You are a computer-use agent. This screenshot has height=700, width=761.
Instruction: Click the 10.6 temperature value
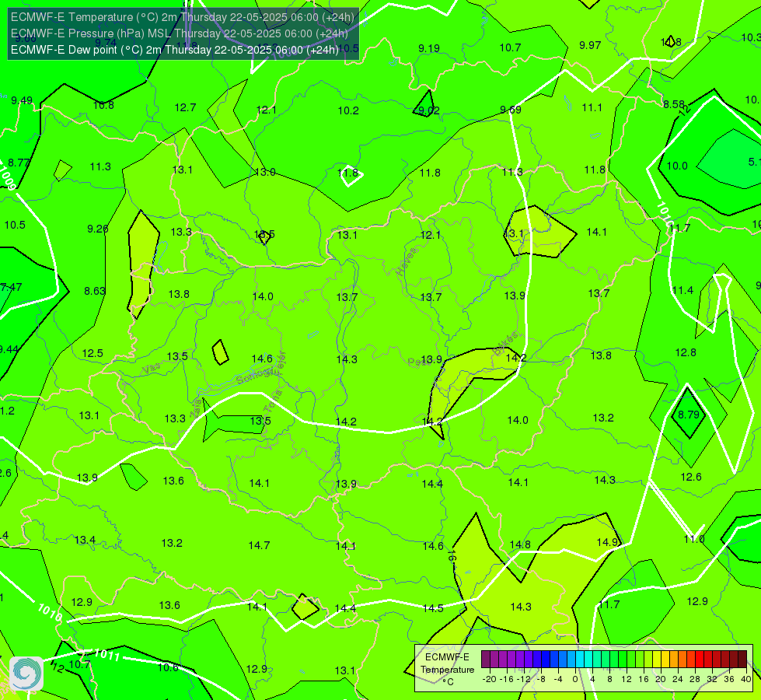tap(168, 667)
